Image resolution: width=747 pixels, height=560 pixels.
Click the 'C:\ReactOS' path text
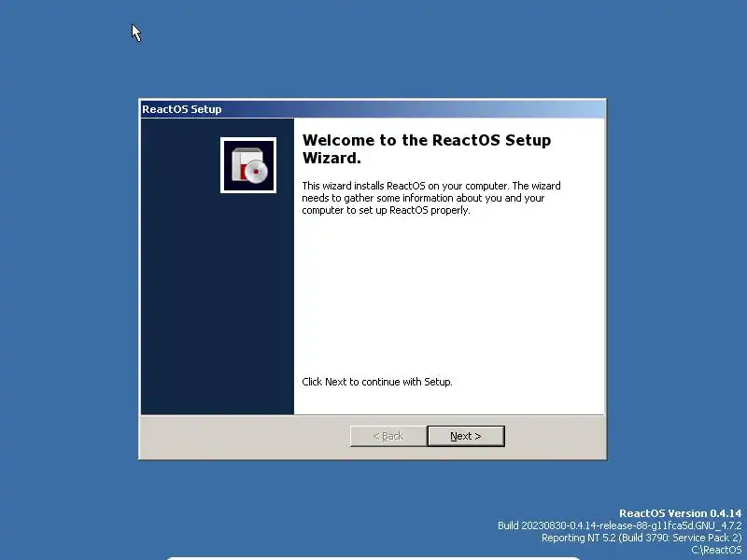pyautogui.click(x=716, y=550)
